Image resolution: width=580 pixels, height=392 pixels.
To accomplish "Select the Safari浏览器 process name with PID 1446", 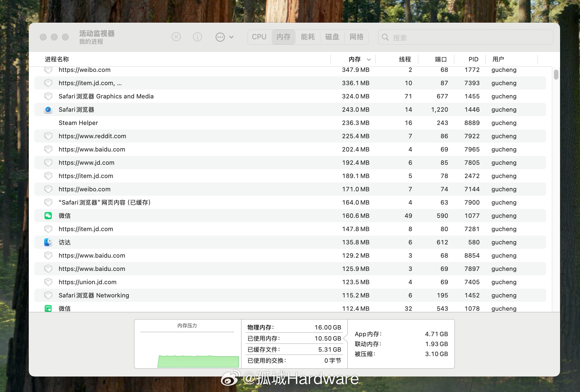I will 76,109.
